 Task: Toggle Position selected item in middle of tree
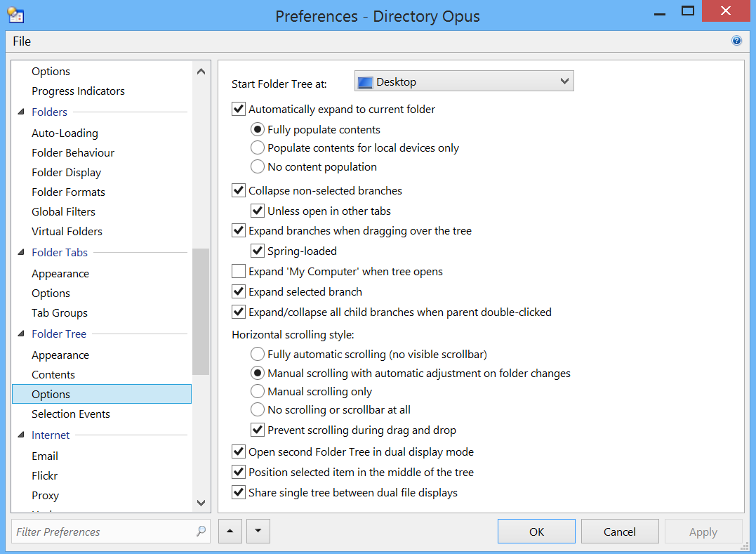point(238,472)
